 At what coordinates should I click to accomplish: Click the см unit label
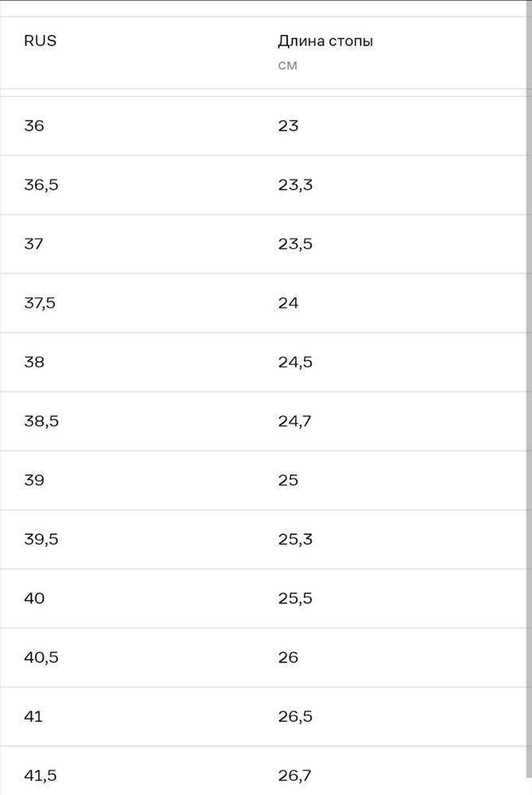click(x=288, y=66)
